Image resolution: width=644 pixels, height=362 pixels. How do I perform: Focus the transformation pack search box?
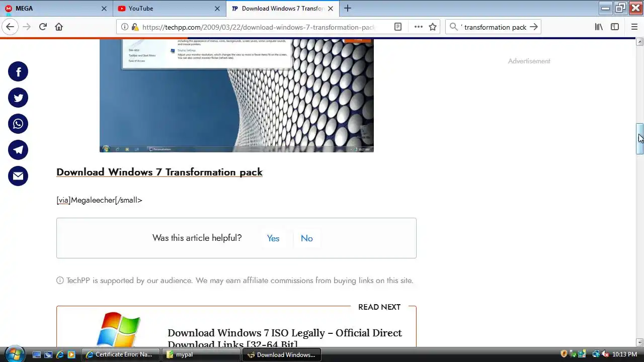493,27
